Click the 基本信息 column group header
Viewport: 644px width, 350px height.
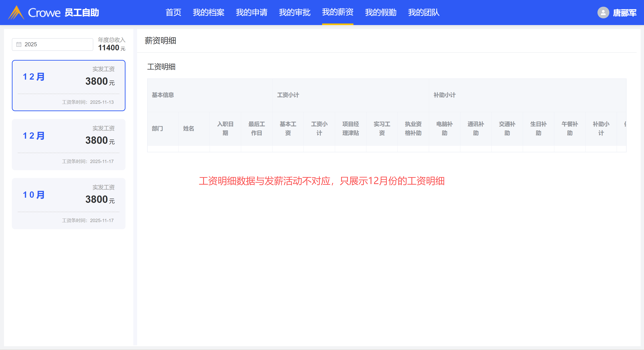[163, 95]
